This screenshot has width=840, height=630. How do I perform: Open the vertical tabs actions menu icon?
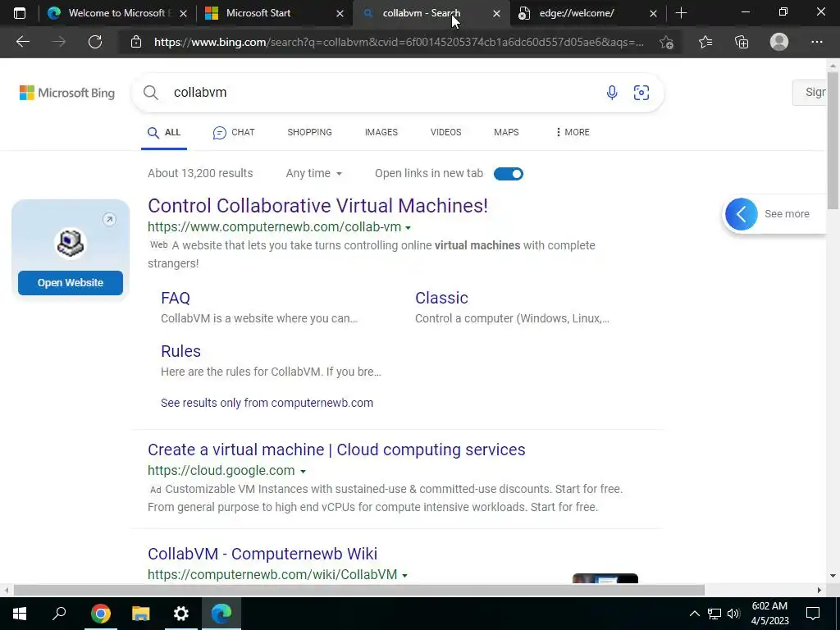pos(20,13)
